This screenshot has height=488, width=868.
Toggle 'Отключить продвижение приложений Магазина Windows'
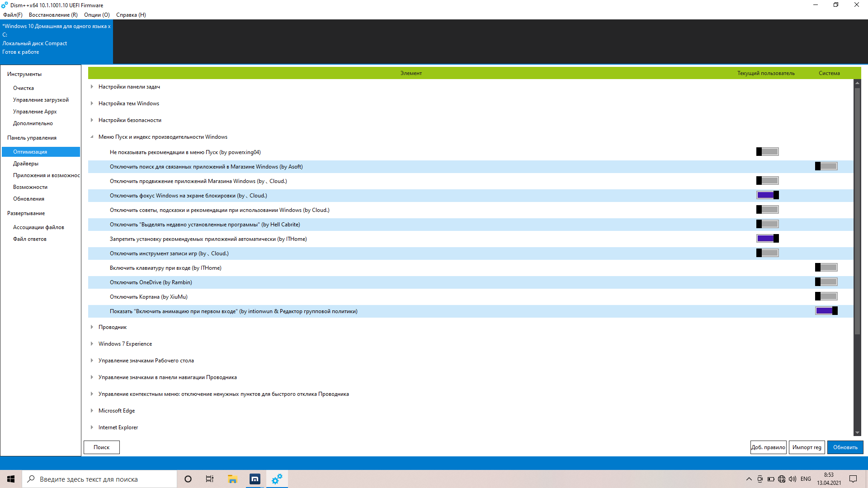click(x=768, y=181)
